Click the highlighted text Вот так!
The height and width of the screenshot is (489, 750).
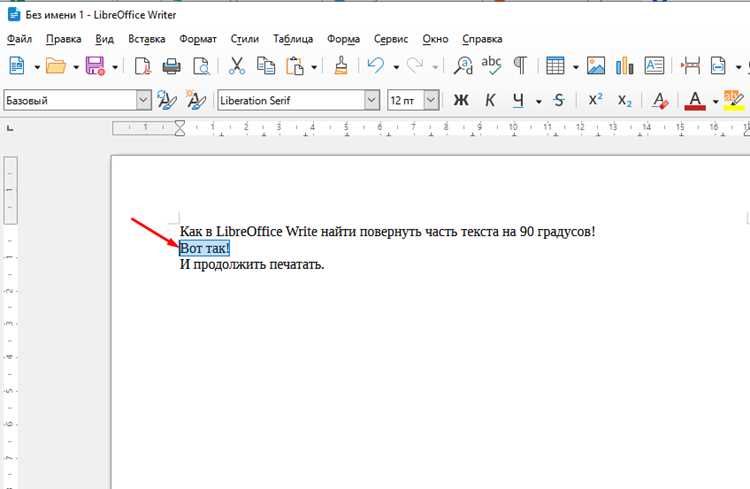pyautogui.click(x=204, y=248)
